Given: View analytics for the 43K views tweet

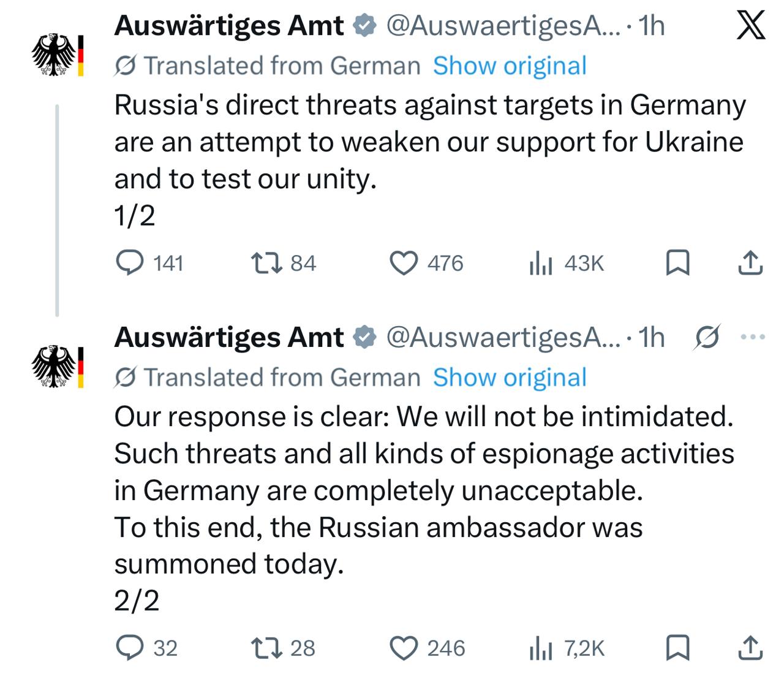Looking at the screenshot, I should point(541,264).
